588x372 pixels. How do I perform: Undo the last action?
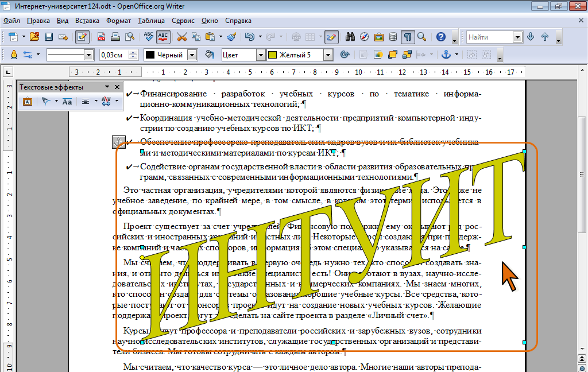250,37
